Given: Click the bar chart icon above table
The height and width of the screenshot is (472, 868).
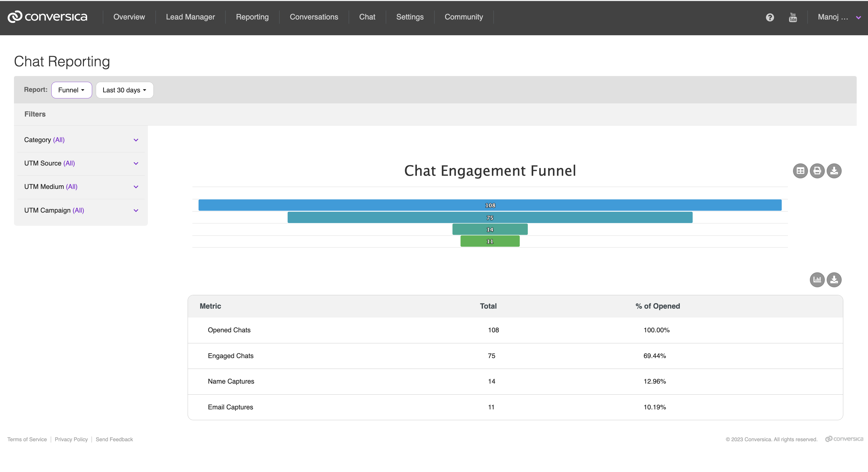Looking at the screenshot, I should [x=817, y=280].
